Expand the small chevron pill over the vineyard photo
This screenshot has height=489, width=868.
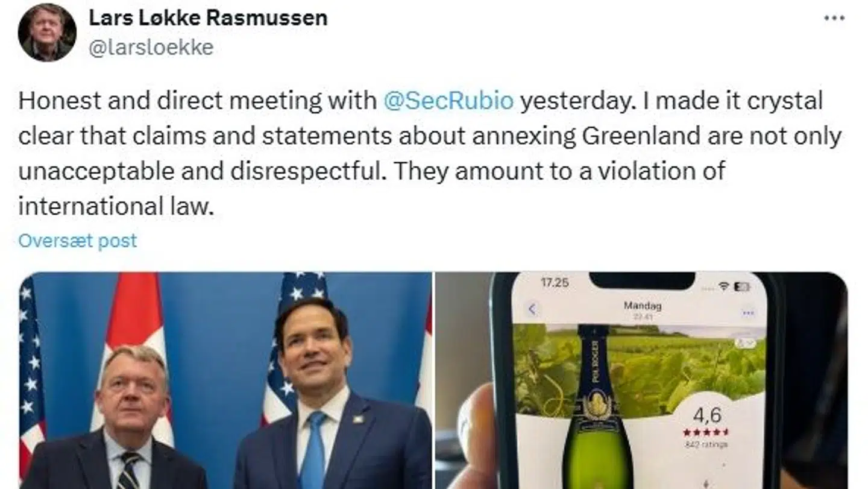tap(745, 342)
